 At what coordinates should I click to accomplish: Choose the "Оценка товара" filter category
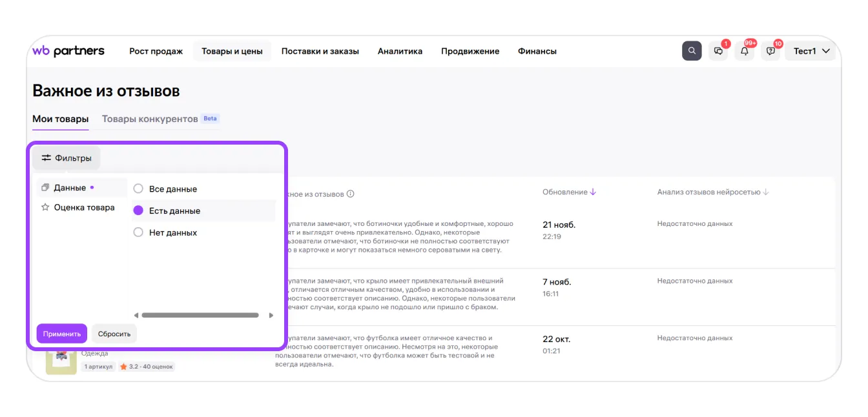point(84,207)
